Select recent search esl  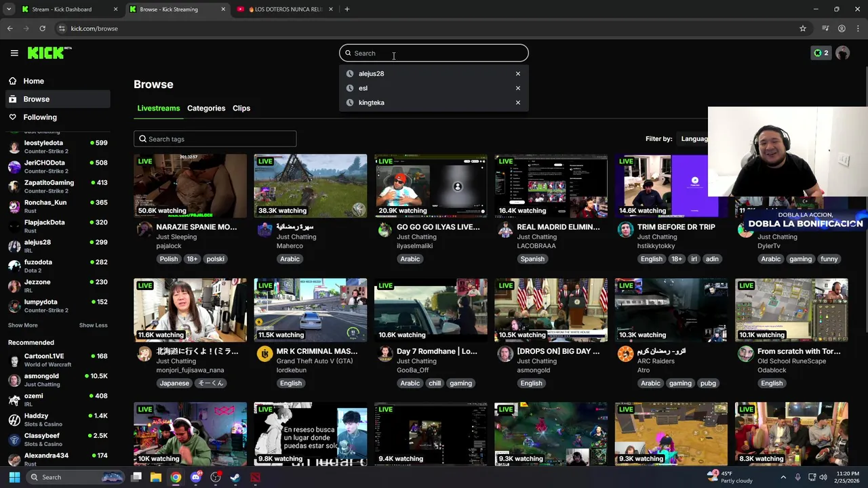[x=363, y=88]
